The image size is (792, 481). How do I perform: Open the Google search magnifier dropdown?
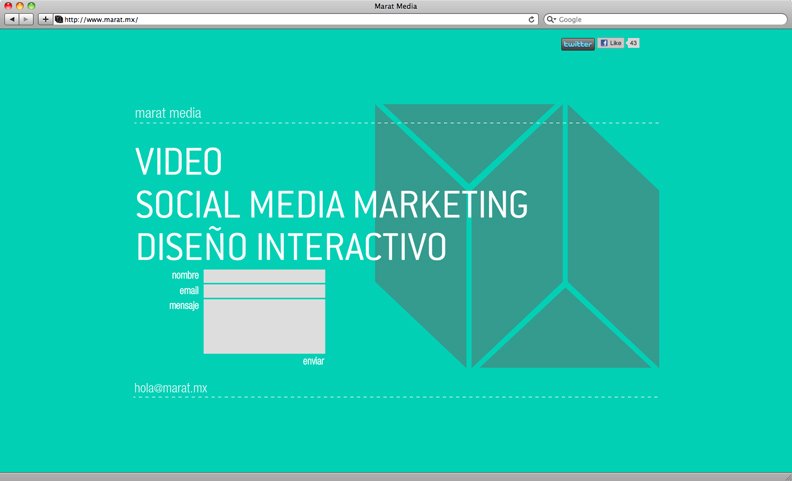[x=551, y=19]
